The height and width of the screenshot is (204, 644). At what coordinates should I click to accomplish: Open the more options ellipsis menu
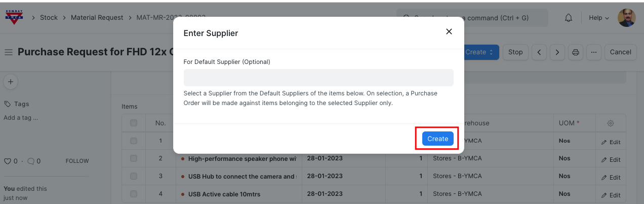[x=593, y=52]
